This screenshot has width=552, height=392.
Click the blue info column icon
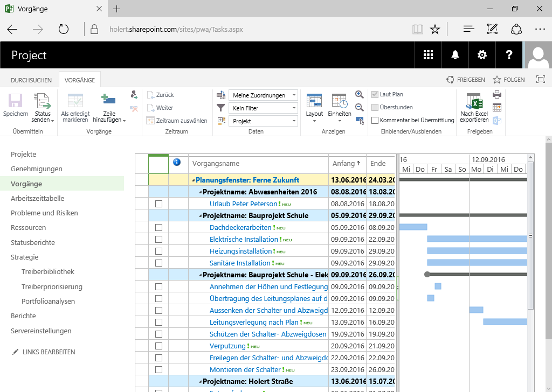(177, 162)
